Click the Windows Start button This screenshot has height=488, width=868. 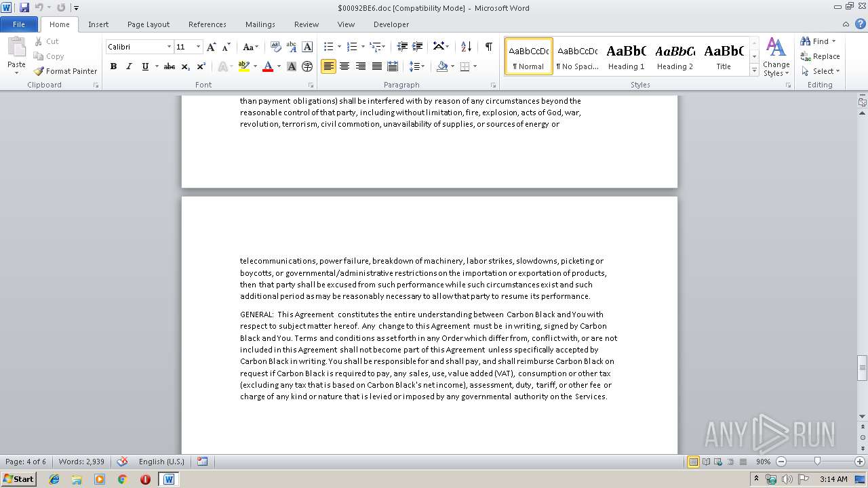[x=18, y=479]
